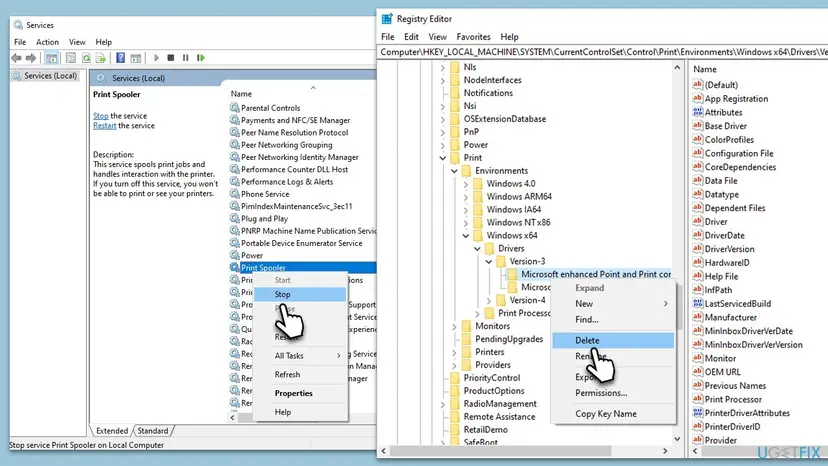Expand the Windows 4.0 registry key
This screenshot has width=828, height=466.
click(x=466, y=184)
